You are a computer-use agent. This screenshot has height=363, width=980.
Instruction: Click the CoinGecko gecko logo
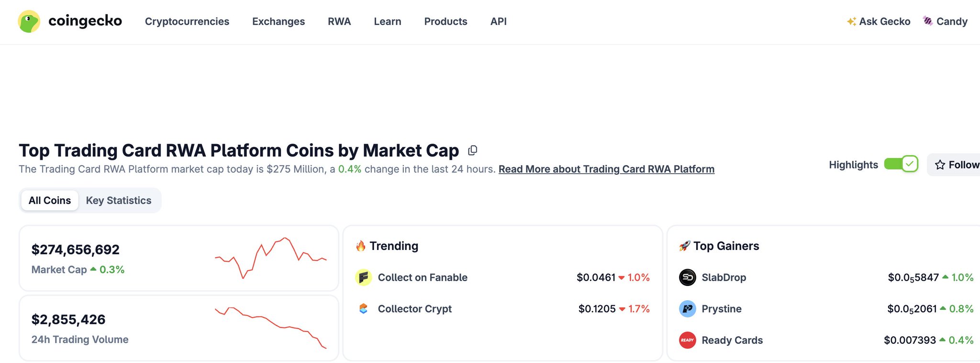[29, 22]
